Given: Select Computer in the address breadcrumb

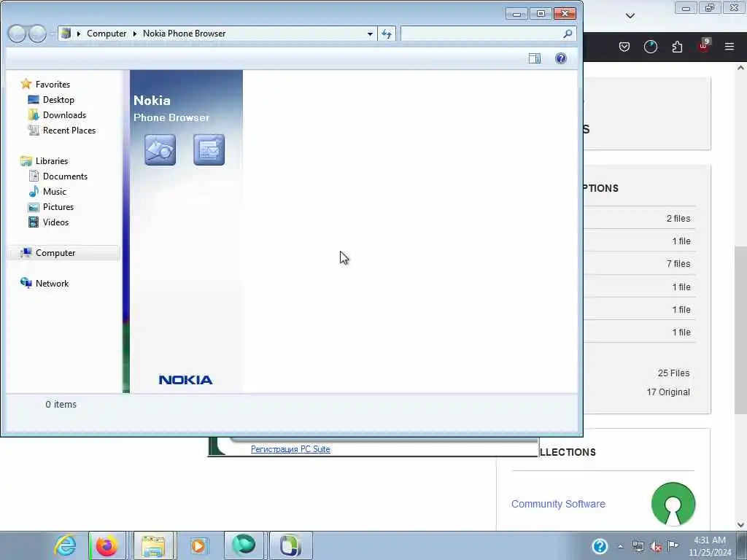Looking at the screenshot, I should [x=107, y=34].
